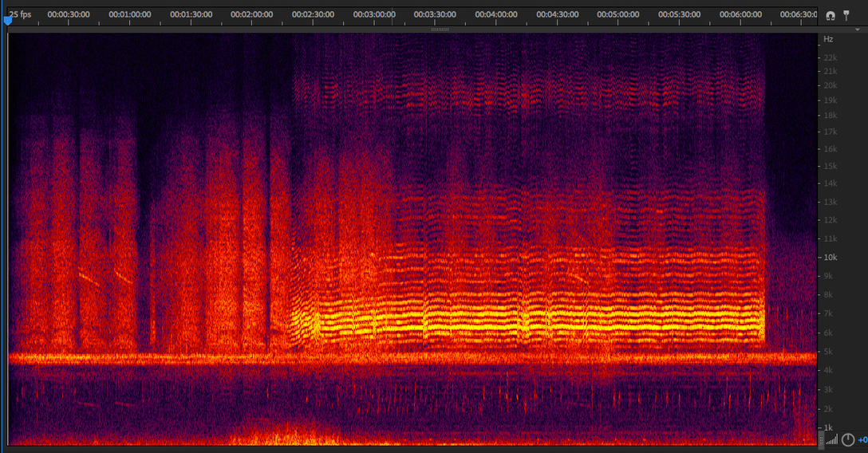Open the small dropdown arrow above Hz
This screenshot has width=868, height=453.
(x=858, y=30)
